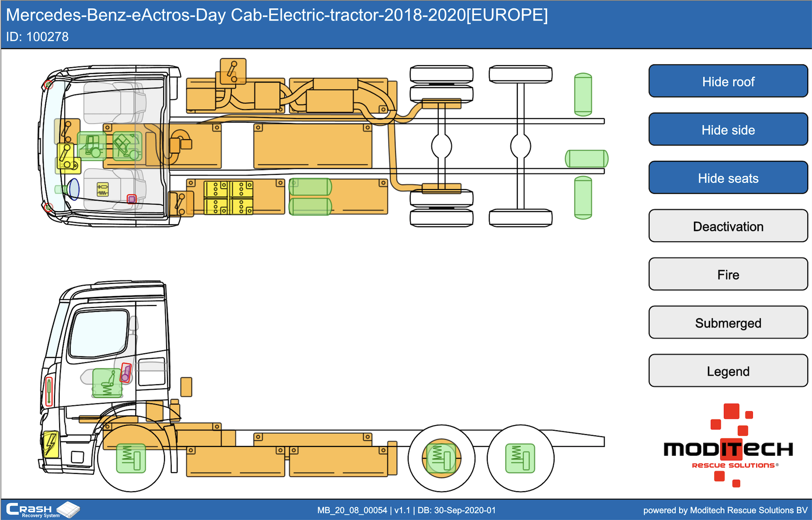
Task: Click the Crash Recovery System logo
Action: point(42,509)
